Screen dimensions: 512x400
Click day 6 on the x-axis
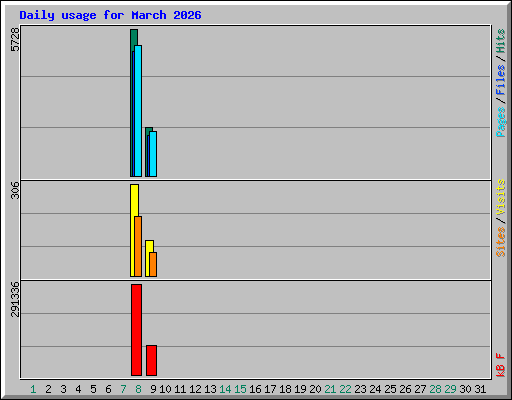108,389
